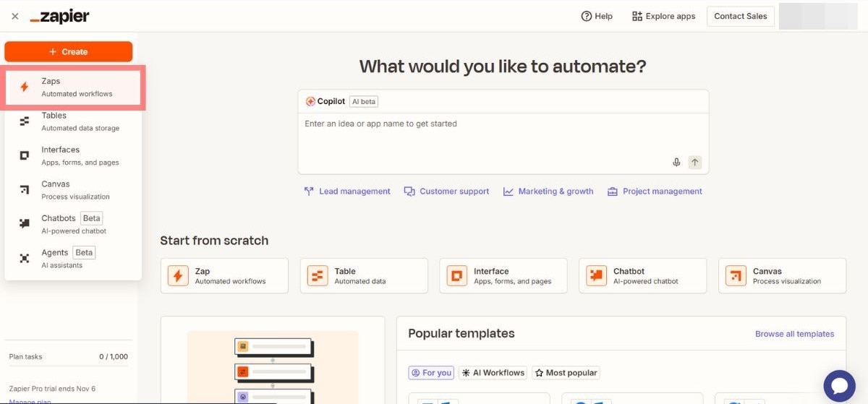Close the sidebar with the X icon
The image size is (868, 404).
pyautogui.click(x=15, y=17)
